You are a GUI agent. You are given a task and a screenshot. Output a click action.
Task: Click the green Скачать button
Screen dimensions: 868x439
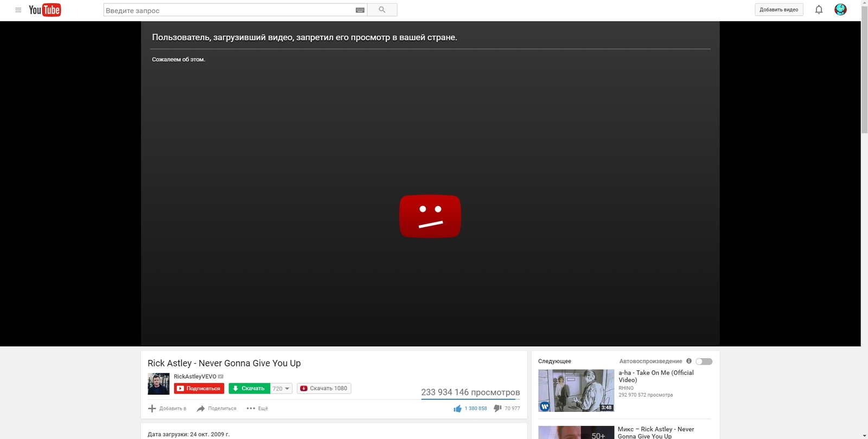tap(250, 389)
